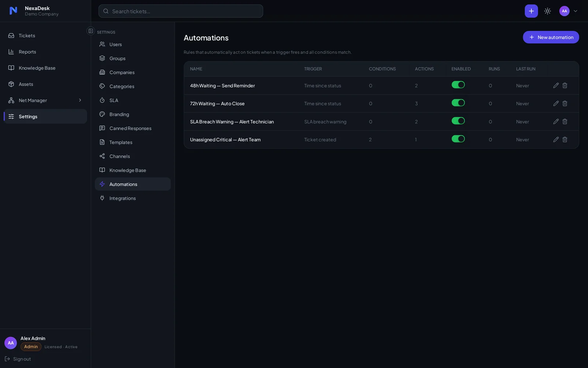Click the CONDITIONS column header
The width and height of the screenshot is (588, 368).
tap(382, 69)
